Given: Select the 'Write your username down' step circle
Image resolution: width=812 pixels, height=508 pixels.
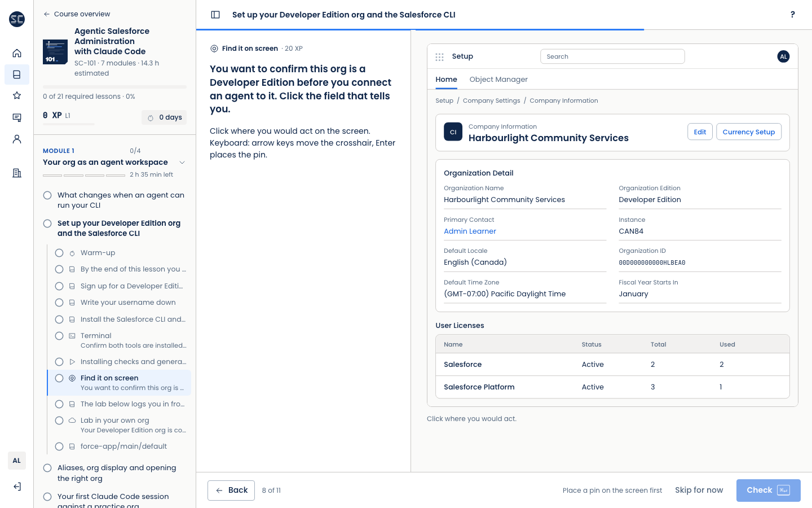Looking at the screenshot, I should 59,303.
